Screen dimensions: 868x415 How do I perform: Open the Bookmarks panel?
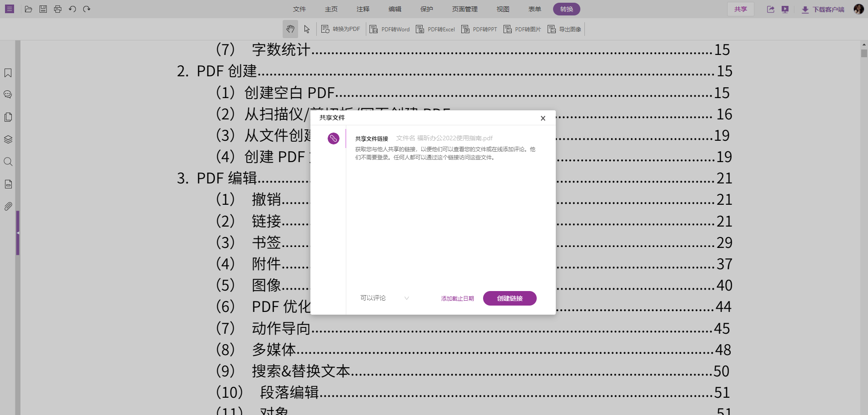point(8,73)
